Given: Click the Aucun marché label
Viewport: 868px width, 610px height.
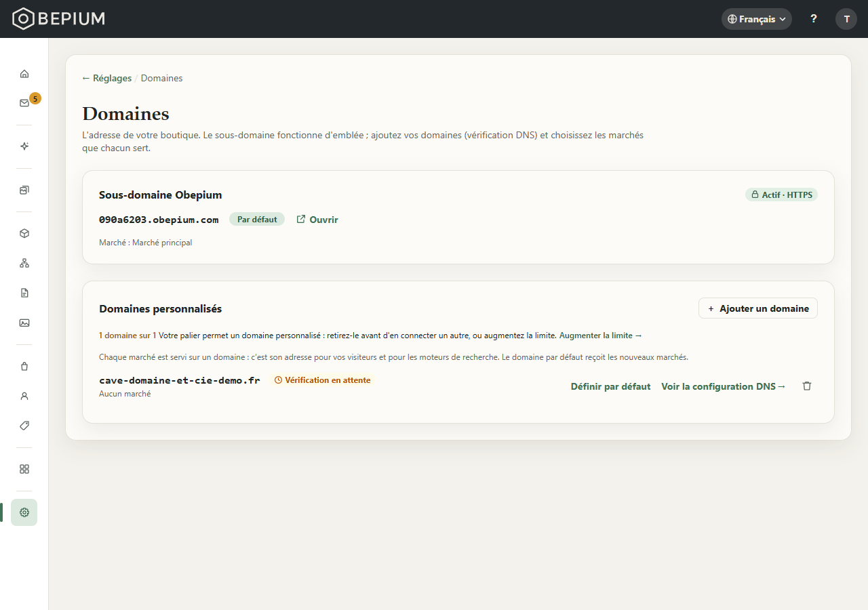Looking at the screenshot, I should click(125, 394).
